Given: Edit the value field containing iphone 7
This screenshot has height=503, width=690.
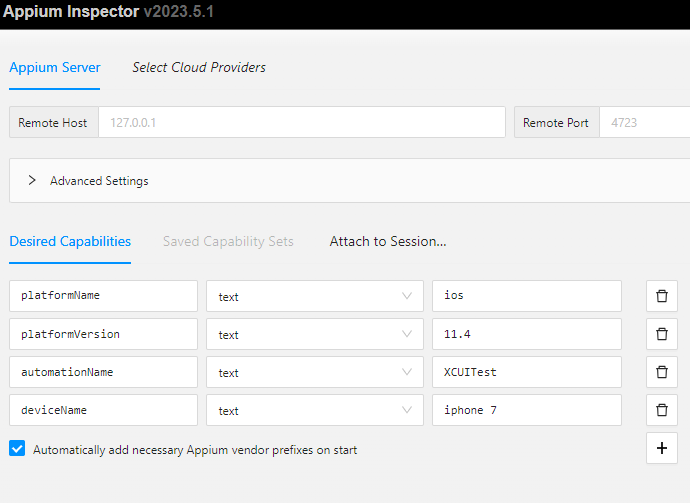Looking at the screenshot, I should 527,410.
